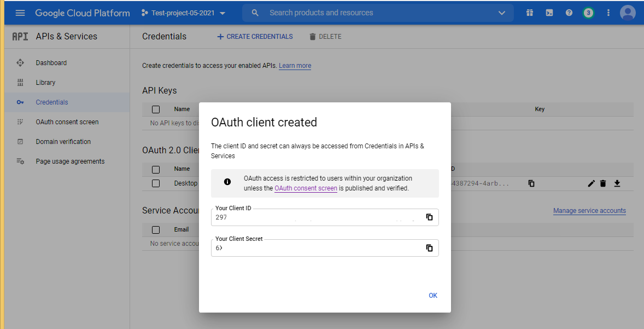Delete the Desktop OAuth client with trash icon
644x329 pixels.
tap(603, 183)
